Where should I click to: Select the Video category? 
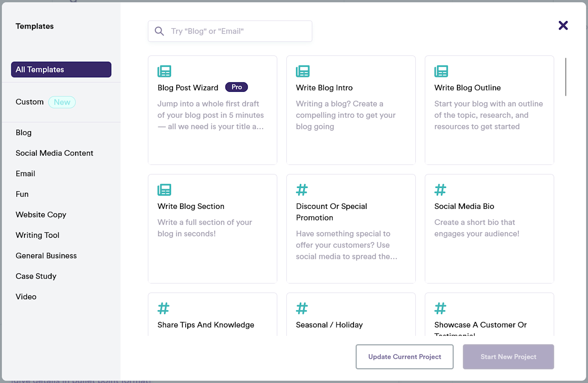click(x=26, y=297)
